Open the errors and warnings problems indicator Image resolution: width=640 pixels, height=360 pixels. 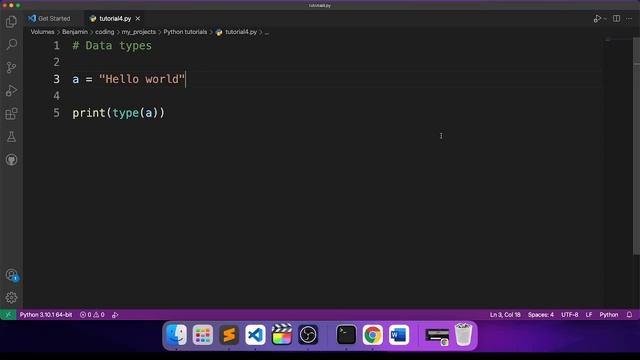click(92, 315)
